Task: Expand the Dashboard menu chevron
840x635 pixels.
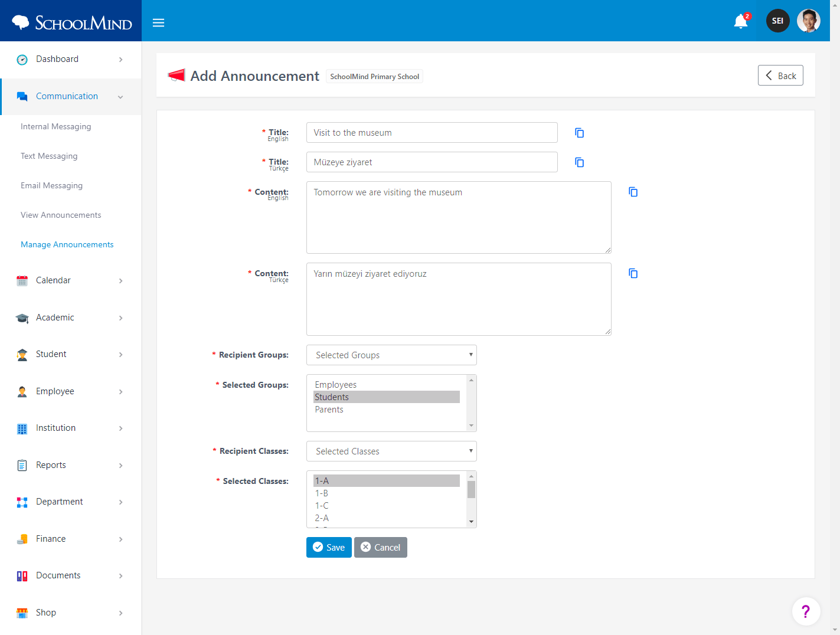Action: 120,60
